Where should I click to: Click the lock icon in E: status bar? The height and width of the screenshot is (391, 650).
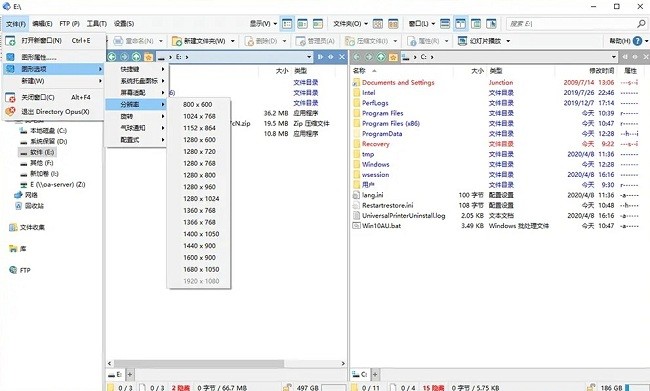[286, 387]
